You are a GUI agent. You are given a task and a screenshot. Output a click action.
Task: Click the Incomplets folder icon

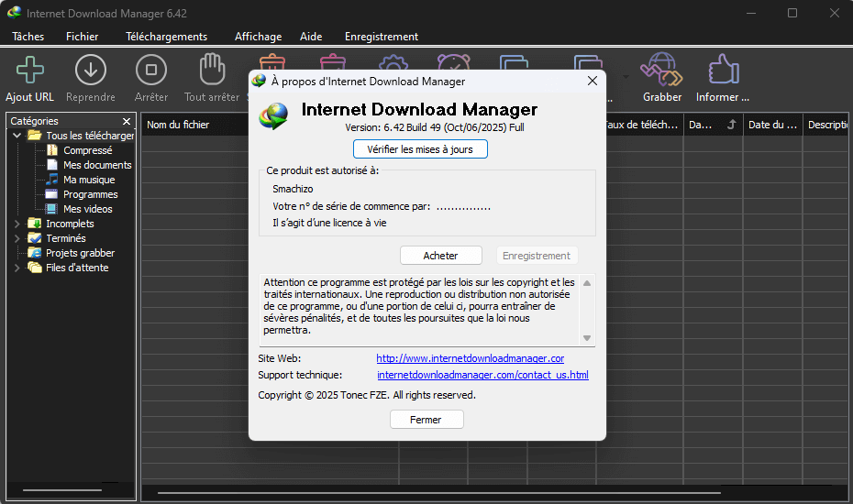[34, 224]
